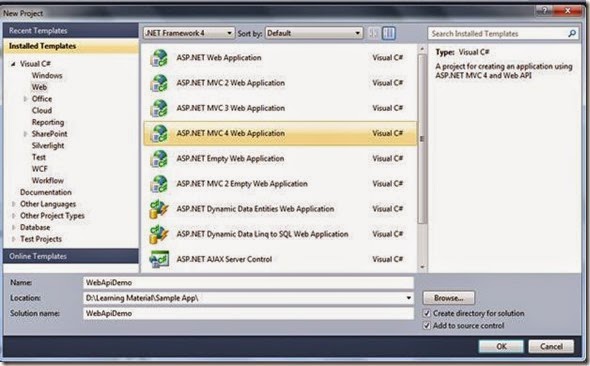Select the Cloud category

(42, 111)
